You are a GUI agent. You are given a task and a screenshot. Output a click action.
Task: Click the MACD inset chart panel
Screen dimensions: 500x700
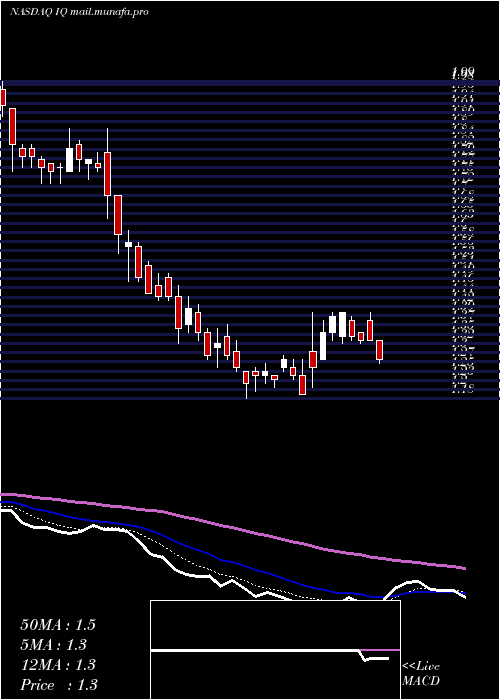275,650
